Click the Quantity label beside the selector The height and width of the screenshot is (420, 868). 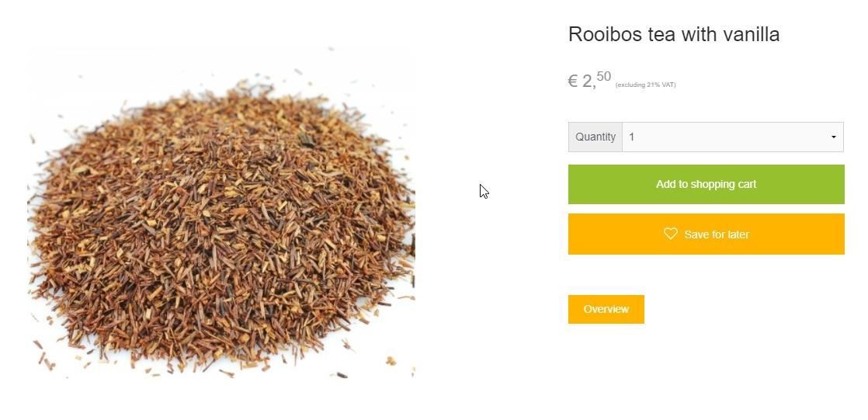(x=595, y=137)
